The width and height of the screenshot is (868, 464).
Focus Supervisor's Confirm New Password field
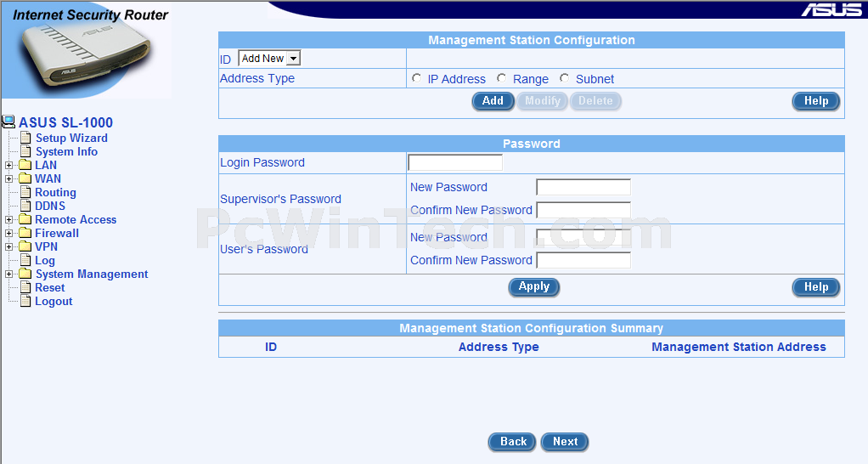[x=583, y=210]
